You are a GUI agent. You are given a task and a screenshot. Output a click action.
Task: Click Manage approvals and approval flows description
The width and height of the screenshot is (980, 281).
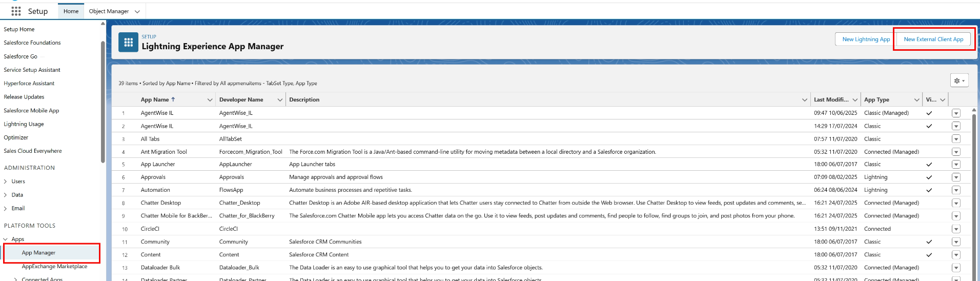(x=336, y=177)
